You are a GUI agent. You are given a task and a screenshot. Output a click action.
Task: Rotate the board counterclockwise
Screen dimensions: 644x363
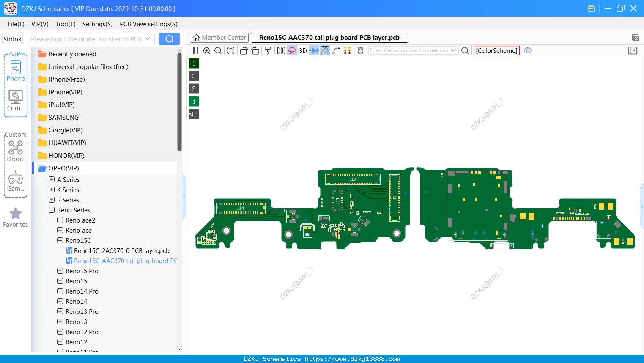(244, 50)
